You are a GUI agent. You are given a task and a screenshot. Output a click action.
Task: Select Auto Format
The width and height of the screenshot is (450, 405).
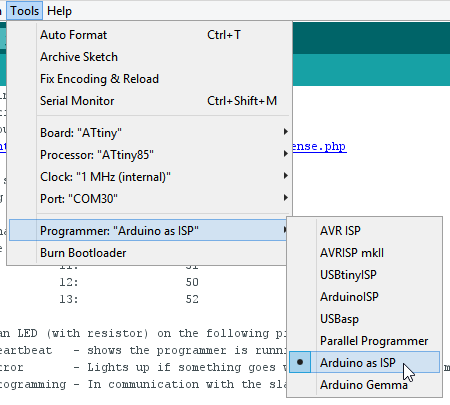tap(149, 35)
